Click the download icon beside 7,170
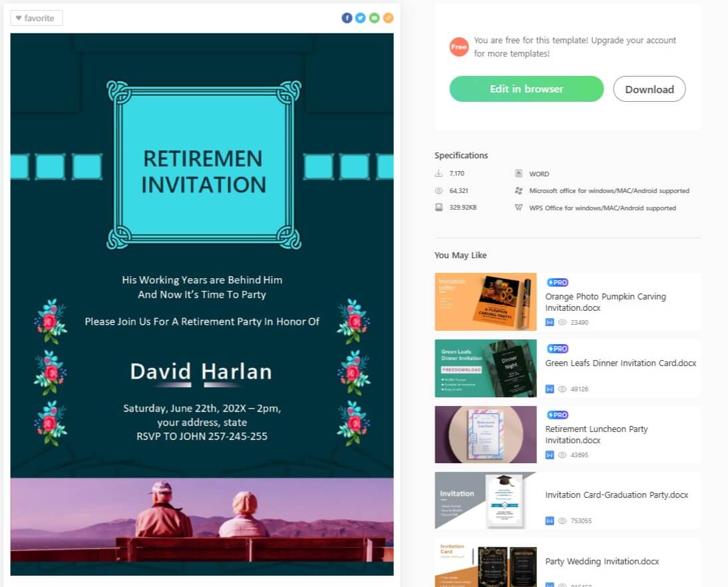Screen dimensions: 728x587 click(439, 172)
